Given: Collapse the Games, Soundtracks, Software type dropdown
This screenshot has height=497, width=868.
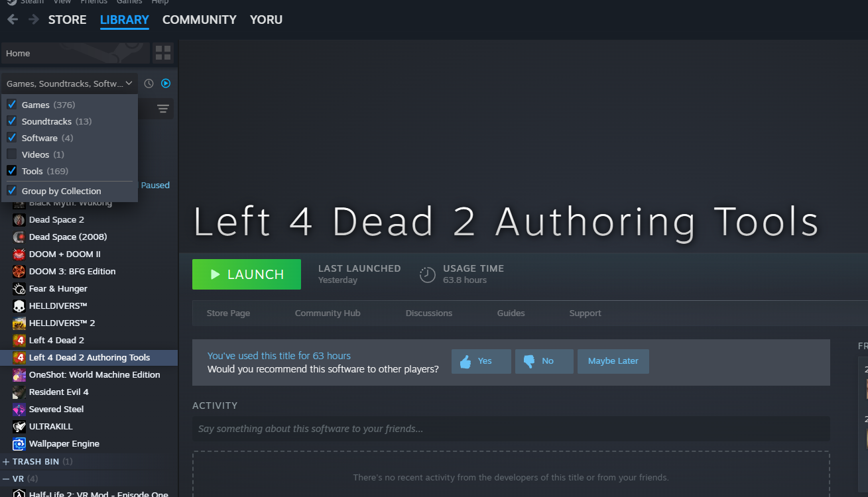Looking at the screenshot, I should (x=70, y=83).
